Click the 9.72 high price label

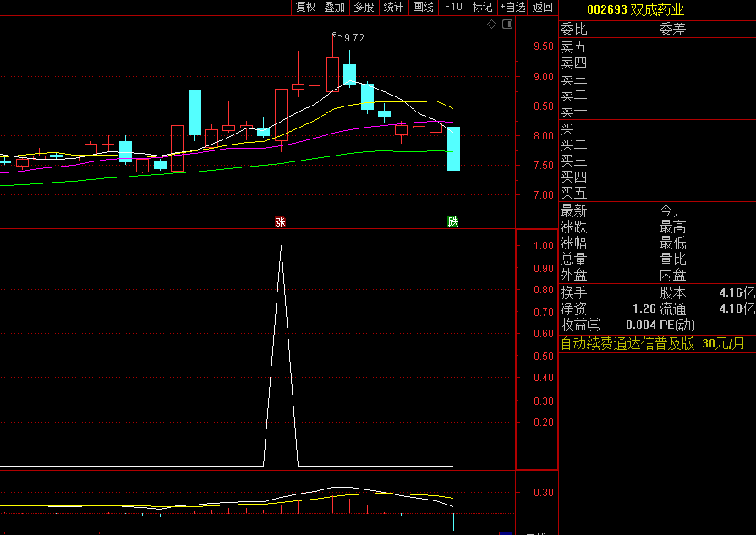[x=353, y=37]
